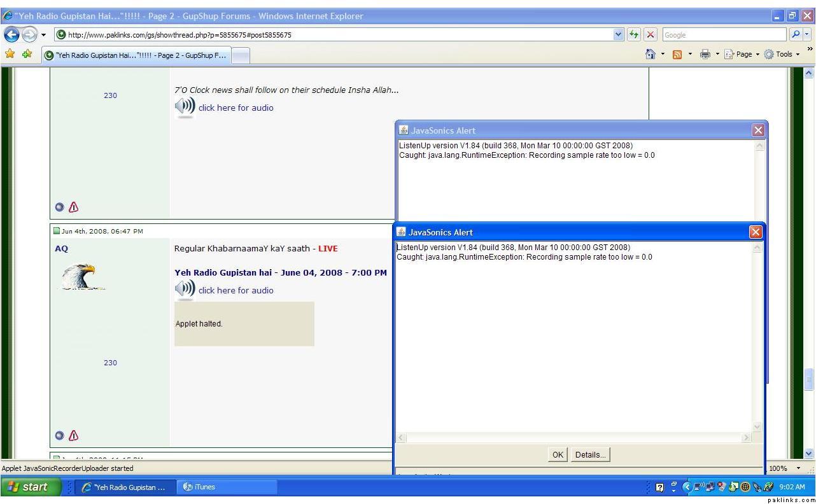816x504 pixels.
Task: Click the refresh page icon
Action: click(x=635, y=35)
